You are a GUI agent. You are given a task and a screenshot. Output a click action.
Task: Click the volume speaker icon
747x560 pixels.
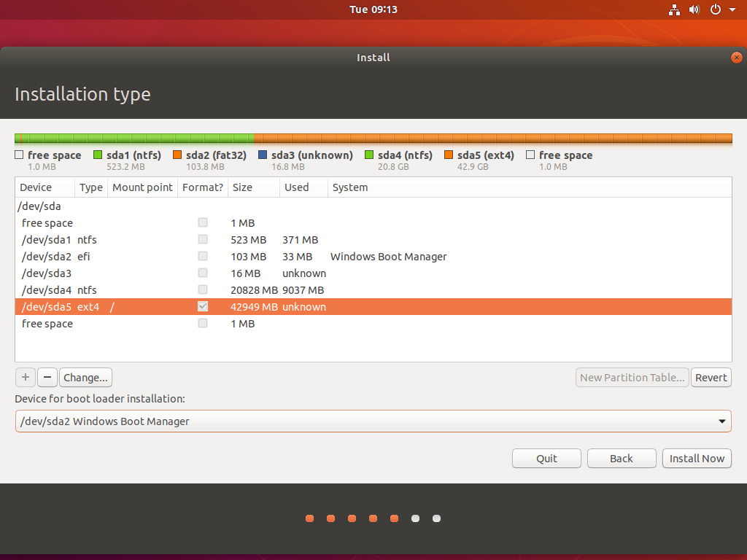click(x=694, y=9)
